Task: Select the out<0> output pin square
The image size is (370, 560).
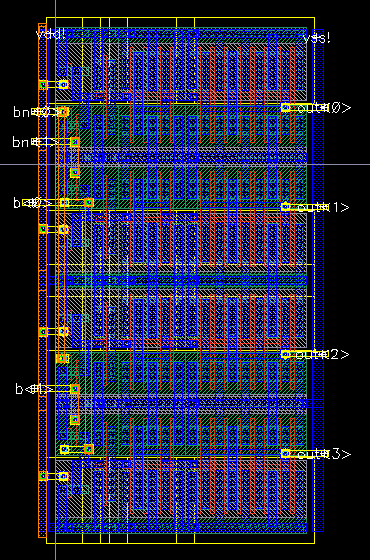Action: pos(285,107)
